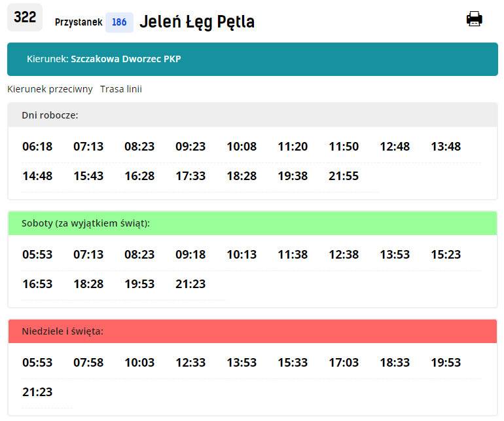Open the 15:43 weekday departure
Screen dimensions: 504x421
point(88,176)
